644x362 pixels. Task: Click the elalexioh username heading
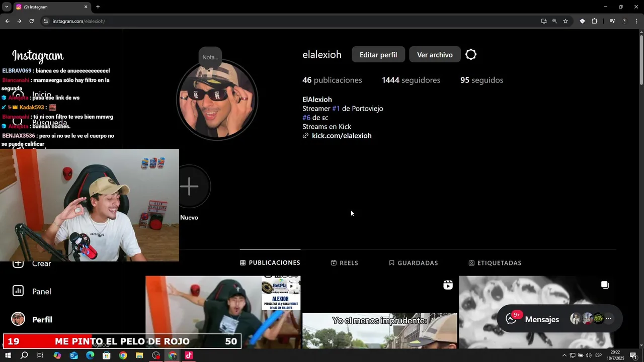pyautogui.click(x=322, y=55)
